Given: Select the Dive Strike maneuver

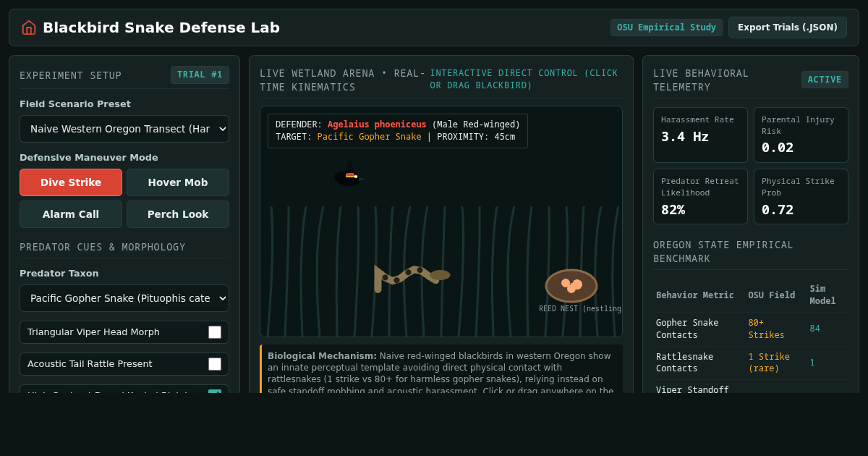Looking at the screenshot, I should click(71, 182).
